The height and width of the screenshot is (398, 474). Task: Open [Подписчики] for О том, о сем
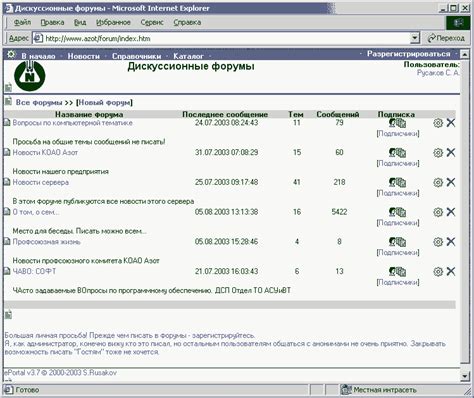398,223
